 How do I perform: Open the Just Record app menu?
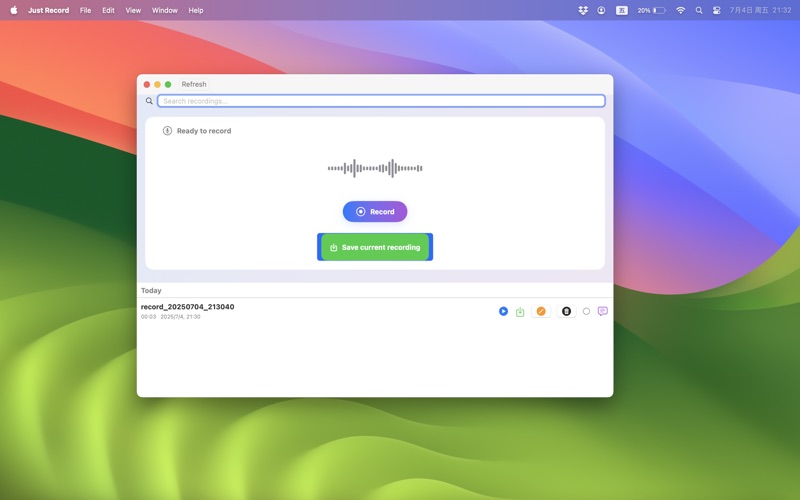click(48, 10)
